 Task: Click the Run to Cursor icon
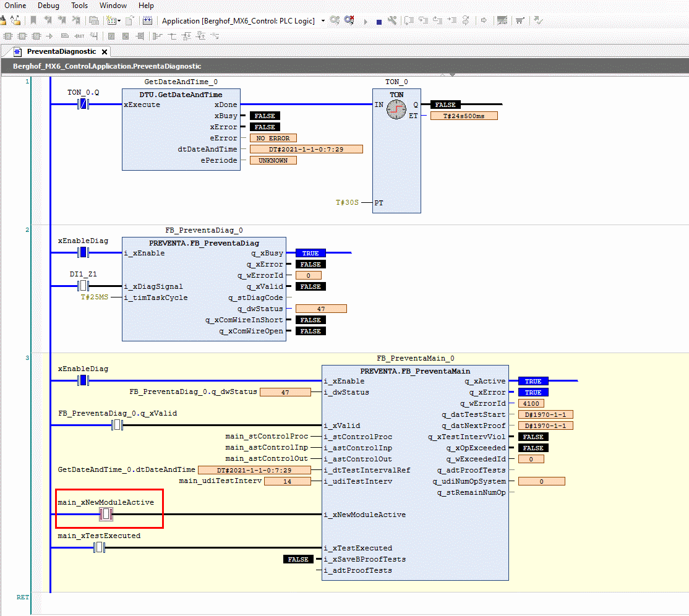(451, 20)
